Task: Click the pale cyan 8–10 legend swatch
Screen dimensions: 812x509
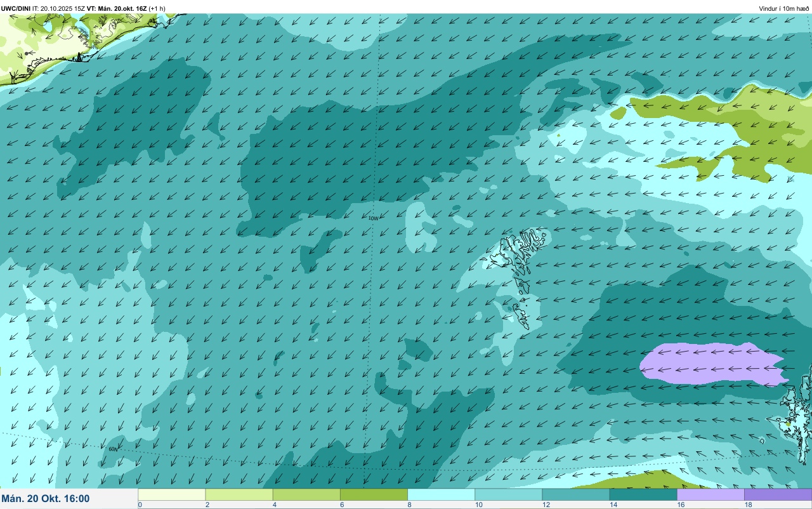Action: point(442,494)
